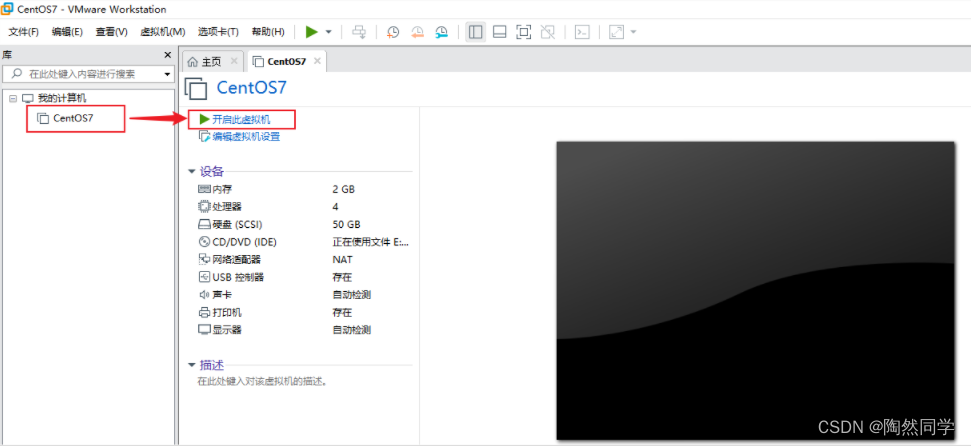This screenshot has height=446, width=971.
Task: Open the 查看(V) menu
Action: click(x=111, y=32)
